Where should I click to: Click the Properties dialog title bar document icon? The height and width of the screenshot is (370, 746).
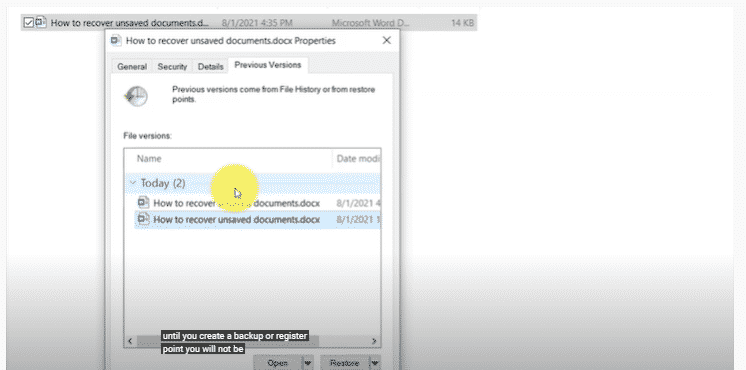[x=116, y=40]
